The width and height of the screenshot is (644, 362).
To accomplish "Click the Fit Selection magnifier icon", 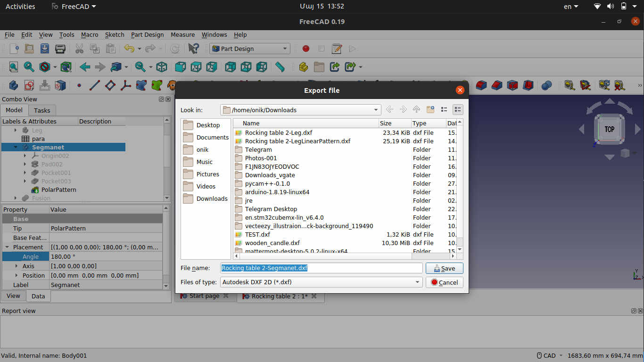I will [x=29, y=67].
